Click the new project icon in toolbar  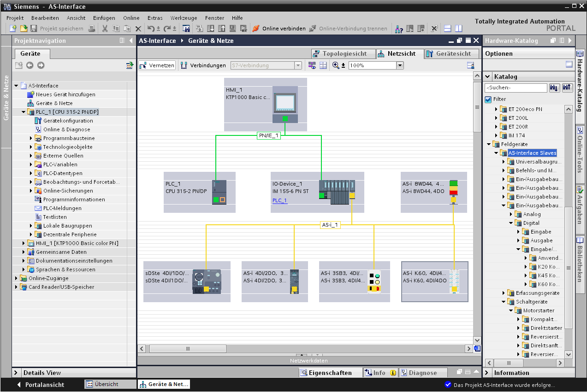point(13,29)
